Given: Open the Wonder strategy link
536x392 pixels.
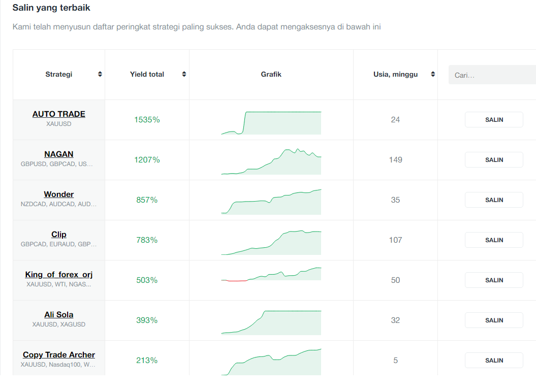Looking at the screenshot, I should [x=59, y=194].
